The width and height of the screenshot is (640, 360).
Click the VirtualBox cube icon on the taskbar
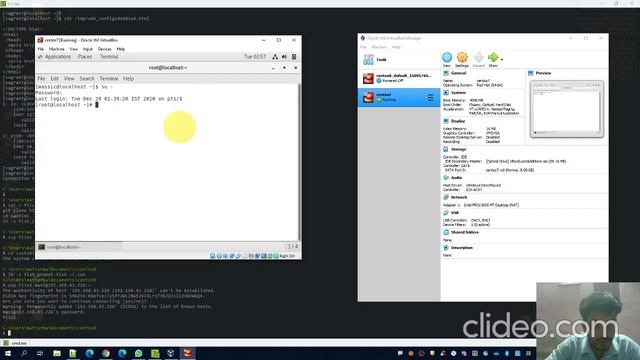coord(171,353)
